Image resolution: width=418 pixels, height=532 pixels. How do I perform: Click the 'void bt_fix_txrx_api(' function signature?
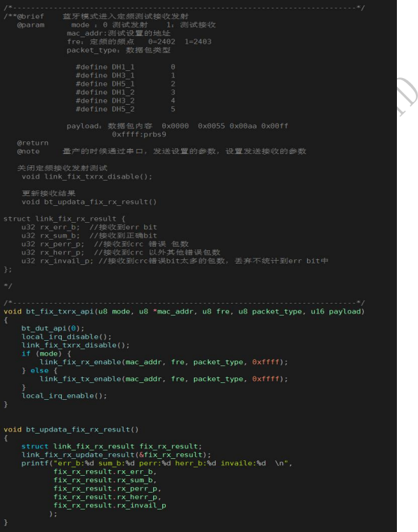point(184,311)
